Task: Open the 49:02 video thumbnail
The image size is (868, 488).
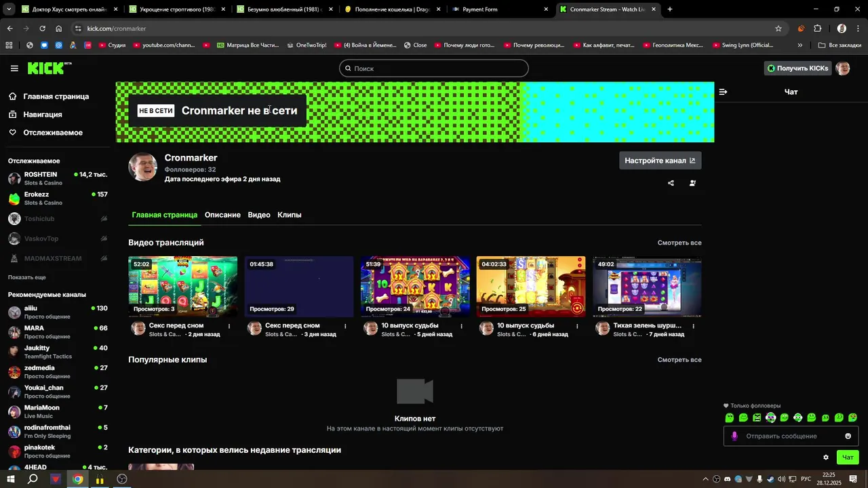Action: (x=647, y=287)
